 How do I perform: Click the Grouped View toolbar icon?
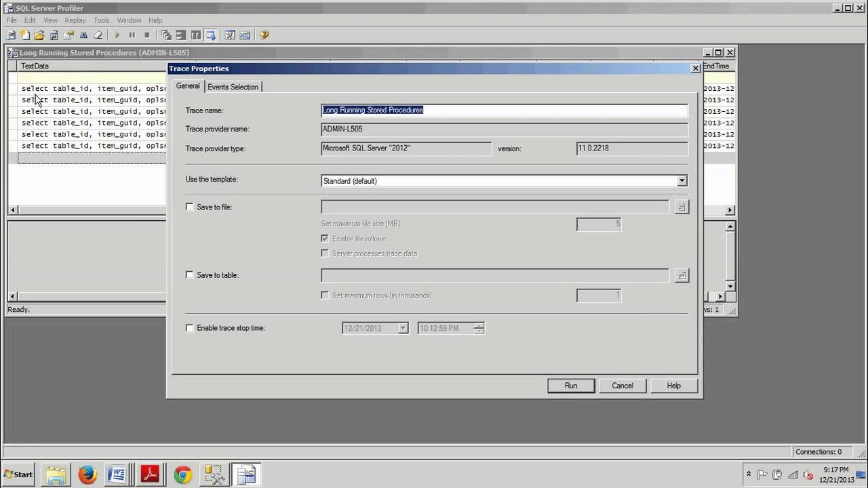(x=181, y=35)
